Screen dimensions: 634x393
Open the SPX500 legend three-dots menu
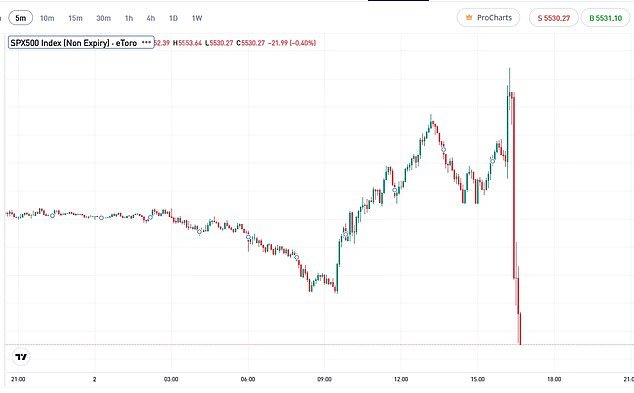(146, 42)
